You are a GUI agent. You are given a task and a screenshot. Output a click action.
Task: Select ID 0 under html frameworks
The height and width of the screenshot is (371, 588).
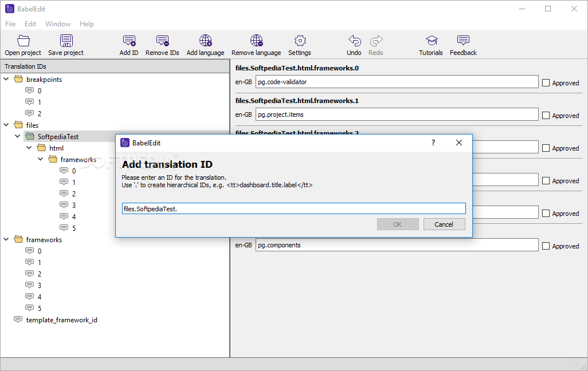click(x=74, y=171)
